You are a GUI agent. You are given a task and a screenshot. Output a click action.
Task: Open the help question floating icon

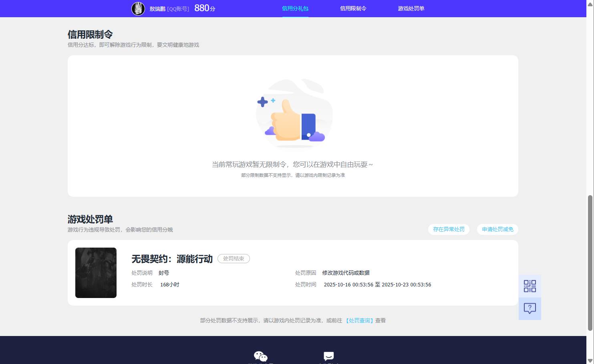tap(530, 308)
